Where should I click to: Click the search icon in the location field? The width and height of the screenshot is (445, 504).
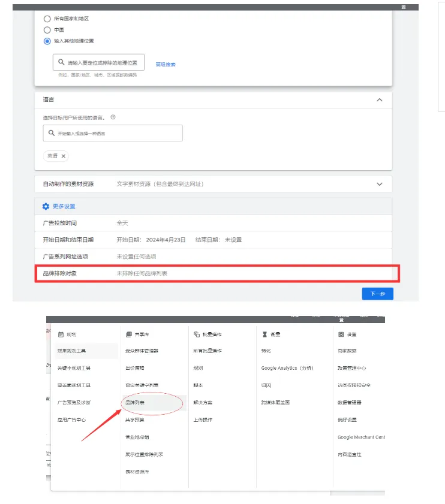point(61,62)
